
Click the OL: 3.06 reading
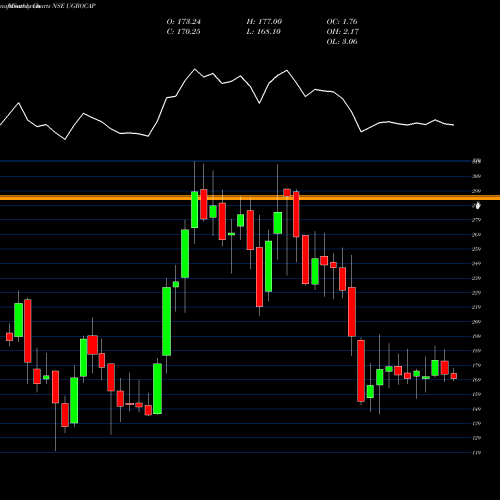point(342,42)
